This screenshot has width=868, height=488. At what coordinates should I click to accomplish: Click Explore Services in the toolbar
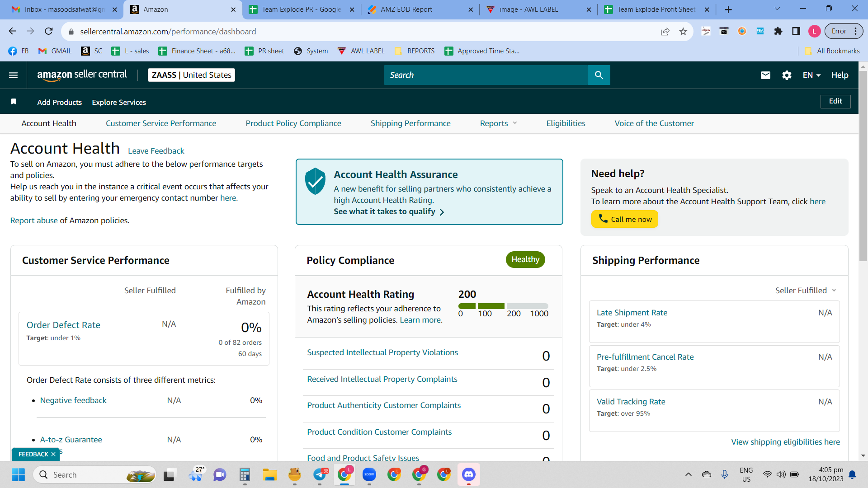coord(119,102)
